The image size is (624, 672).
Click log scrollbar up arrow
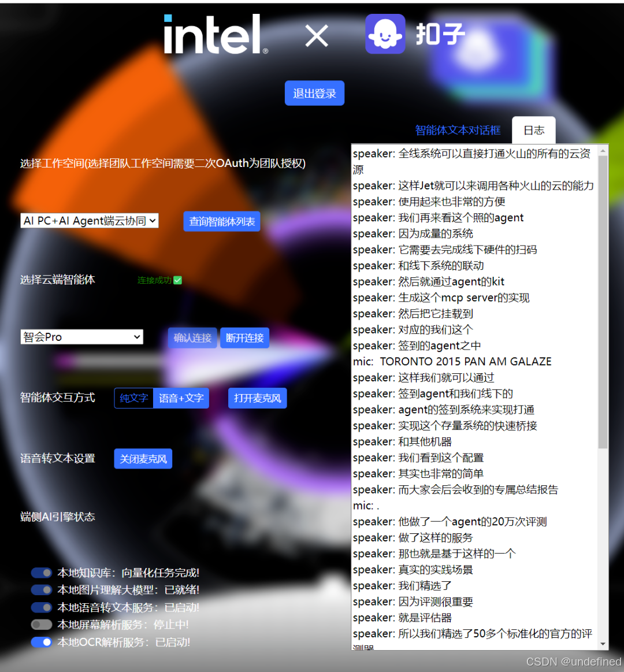(603, 150)
